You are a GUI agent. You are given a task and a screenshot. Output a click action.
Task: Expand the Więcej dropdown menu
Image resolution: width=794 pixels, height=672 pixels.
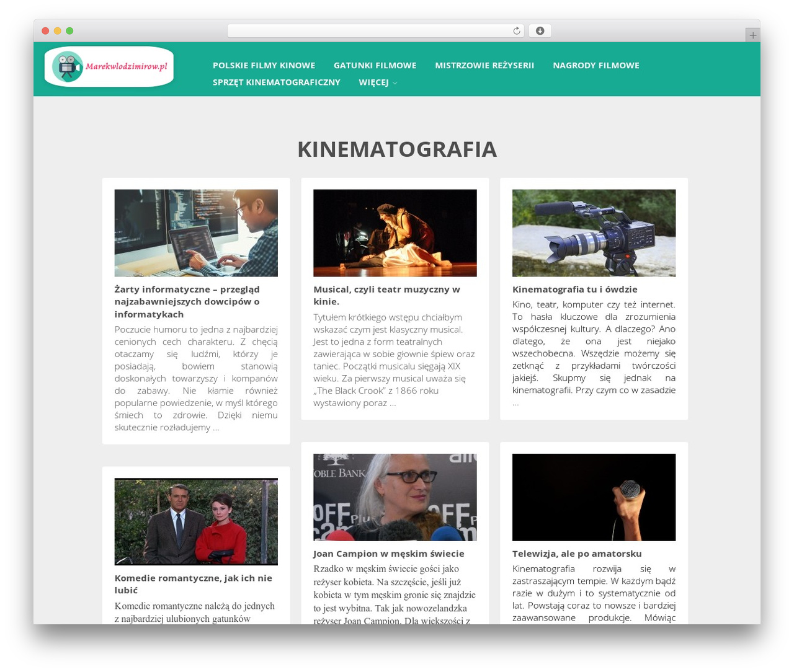coord(378,82)
